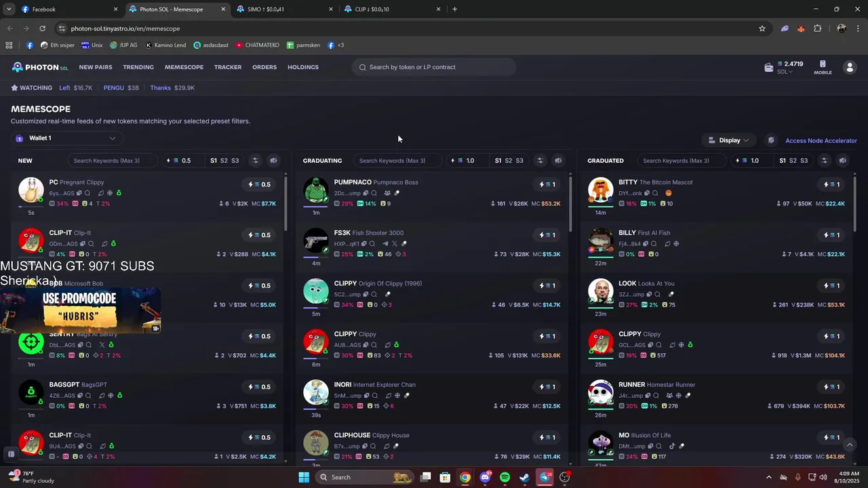Screen dimensions: 868x488
Task: Click the NEW column keyword search field
Action: tap(113, 161)
